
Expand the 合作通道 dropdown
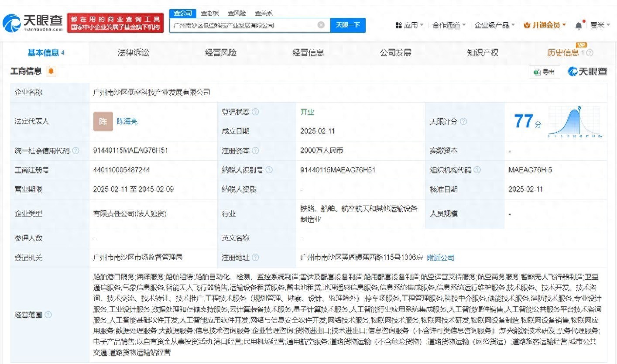point(449,25)
